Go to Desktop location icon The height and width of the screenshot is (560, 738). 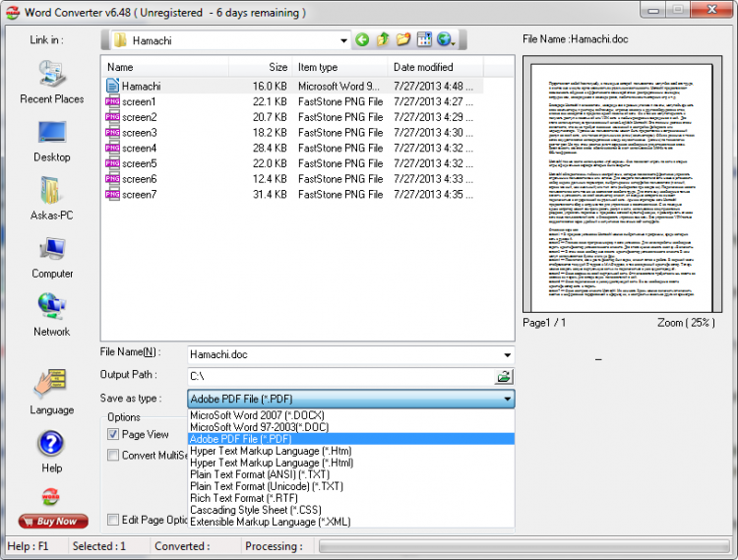[x=52, y=132]
